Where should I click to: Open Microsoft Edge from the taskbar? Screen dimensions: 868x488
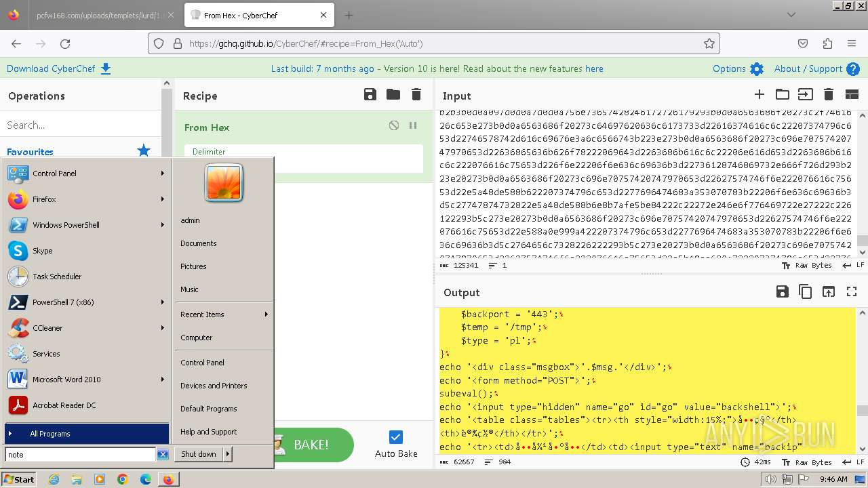[145, 479]
